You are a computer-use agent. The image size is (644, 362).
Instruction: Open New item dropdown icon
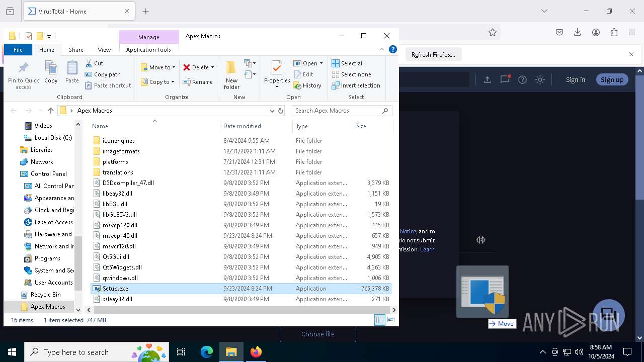(x=250, y=63)
